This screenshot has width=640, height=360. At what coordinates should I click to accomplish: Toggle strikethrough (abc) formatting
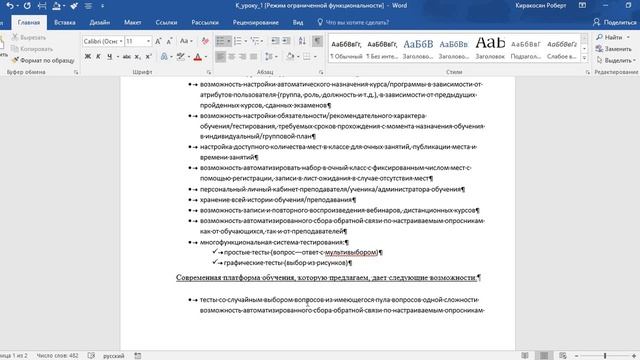(127, 56)
